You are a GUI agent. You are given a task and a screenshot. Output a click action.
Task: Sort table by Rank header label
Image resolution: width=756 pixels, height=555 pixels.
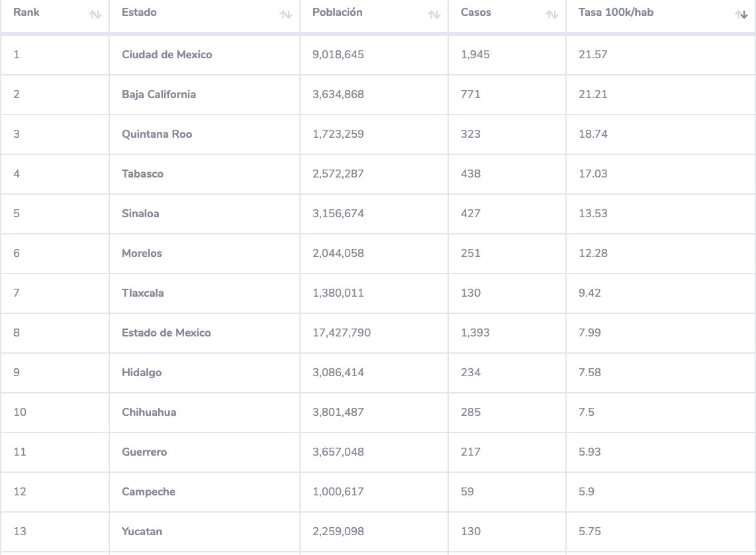(x=26, y=13)
